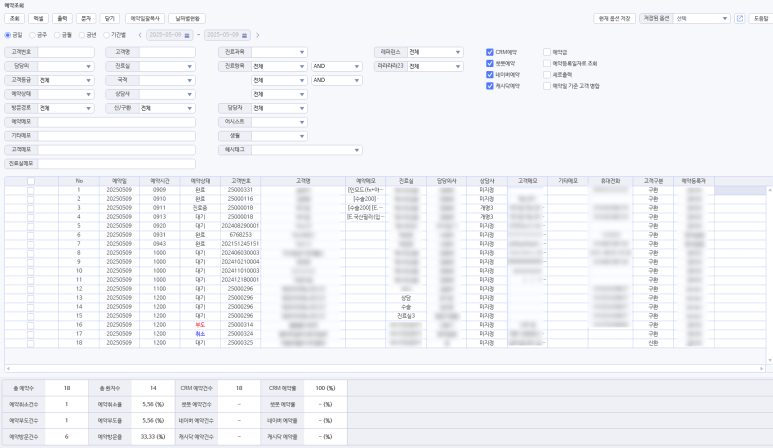773x448 pixels.
Task: Open the 상담사 filter dropdown
Action: tap(167, 94)
